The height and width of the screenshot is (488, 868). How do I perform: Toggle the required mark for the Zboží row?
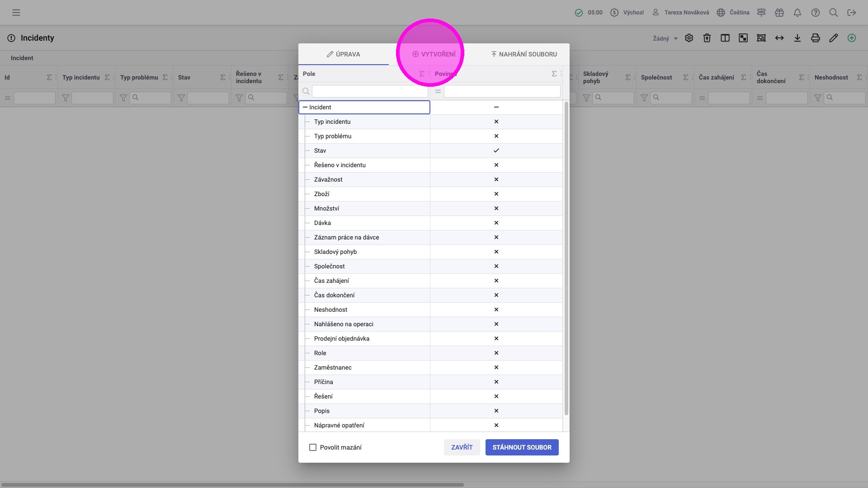[x=496, y=194]
